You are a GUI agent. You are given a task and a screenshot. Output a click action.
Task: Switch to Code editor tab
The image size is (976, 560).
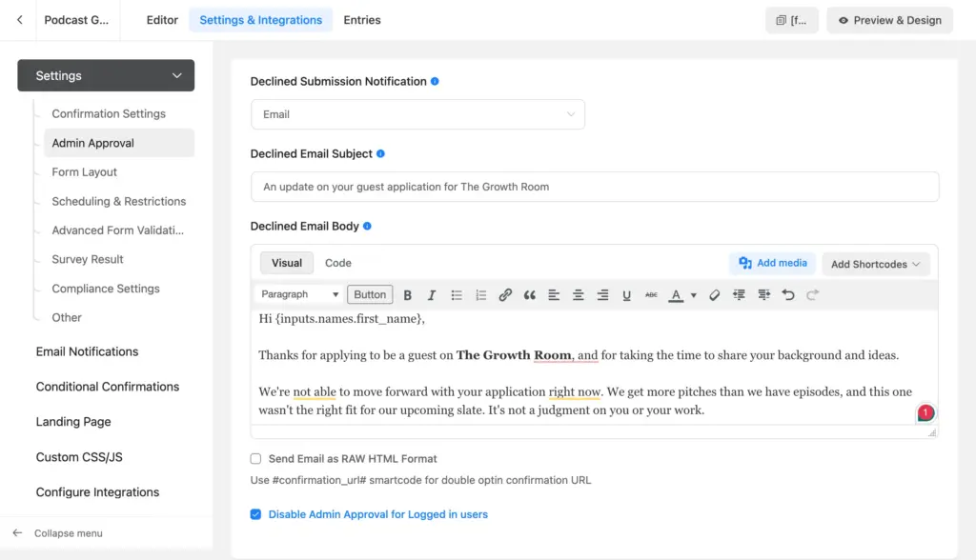click(338, 263)
